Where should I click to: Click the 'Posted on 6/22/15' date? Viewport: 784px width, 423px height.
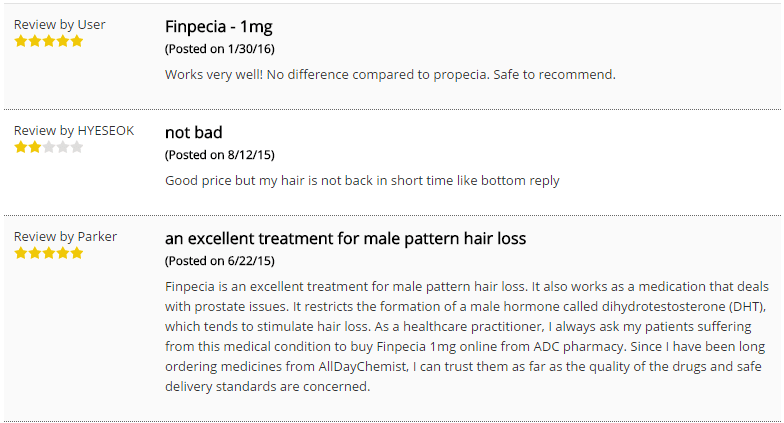pyautogui.click(x=220, y=261)
